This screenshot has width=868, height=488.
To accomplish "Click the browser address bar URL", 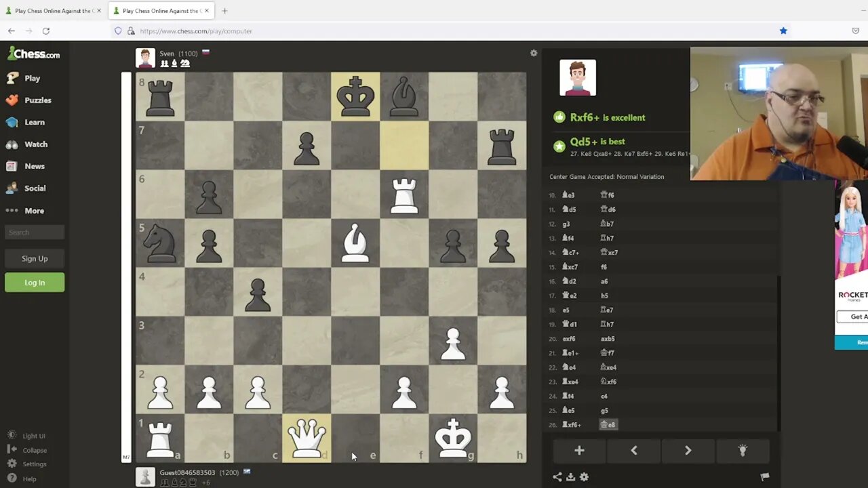I will click(196, 31).
